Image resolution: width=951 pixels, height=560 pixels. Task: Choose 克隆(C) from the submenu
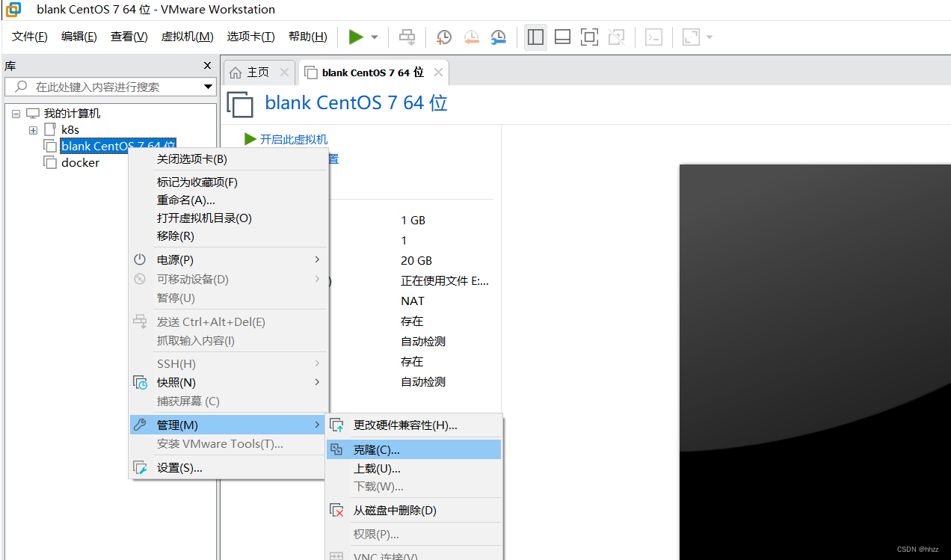pos(378,449)
